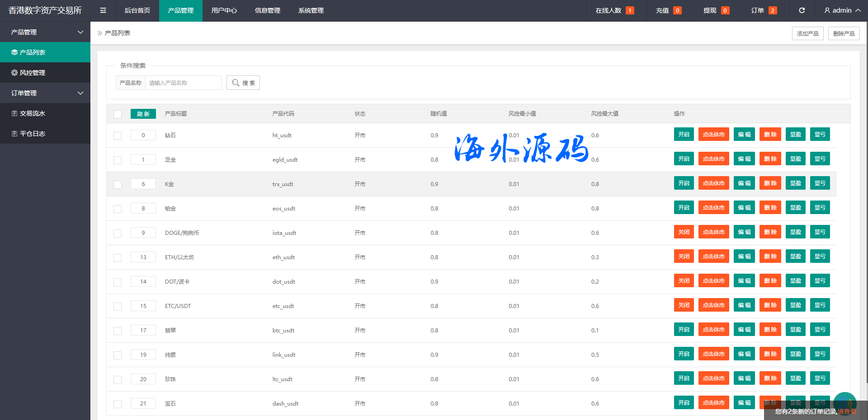The width and height of the screenshot is (868, 420).
Task: Expand the 订单管理 sidebar chevron
Action: click(80, 93)
